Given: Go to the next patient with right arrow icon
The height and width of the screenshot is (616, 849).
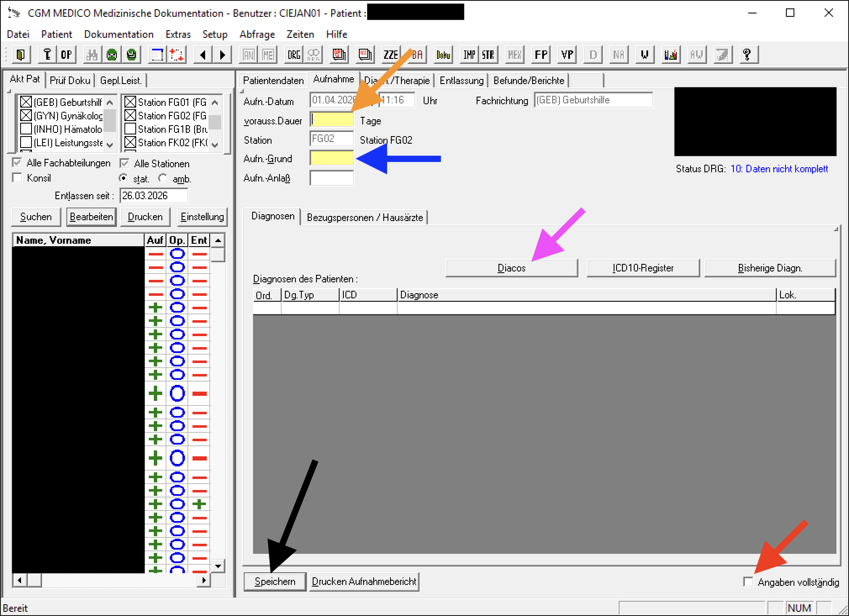Looking at the screenshot, I should coord(222,55).
